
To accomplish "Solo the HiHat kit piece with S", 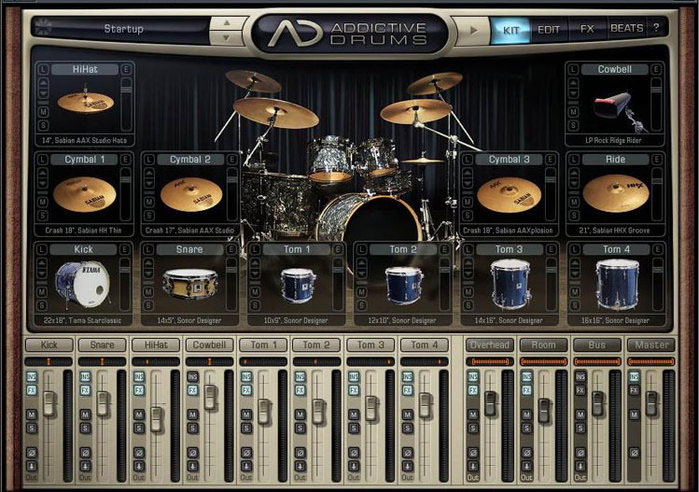I will tap(43, 125).
